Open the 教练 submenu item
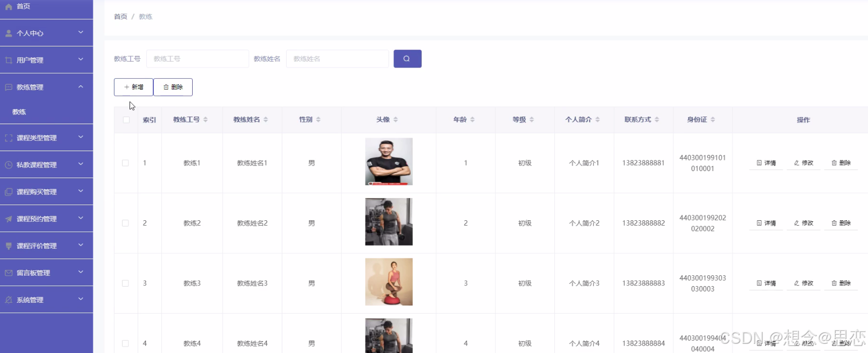868x353 pixels. (46, 112)
